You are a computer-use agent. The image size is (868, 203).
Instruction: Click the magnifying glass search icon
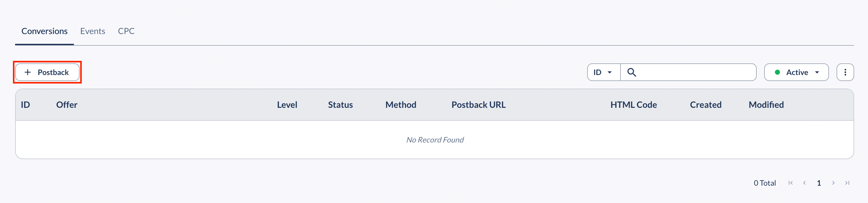[632, 72]
